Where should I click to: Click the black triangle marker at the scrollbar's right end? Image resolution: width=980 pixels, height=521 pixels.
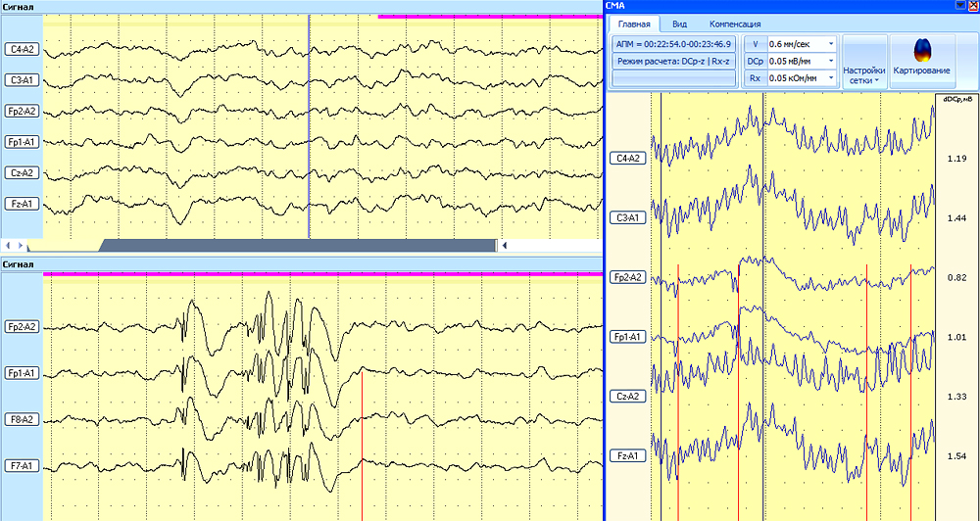[505, 246]
